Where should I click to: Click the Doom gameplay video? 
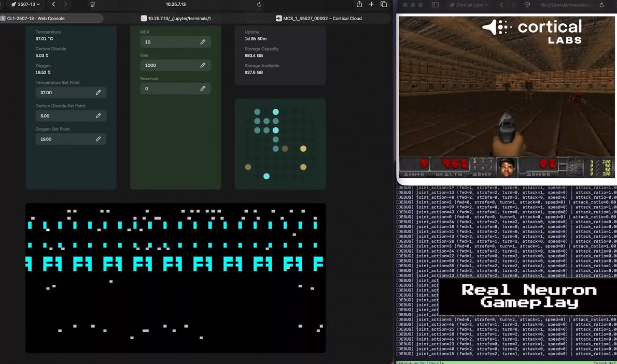[507, 98]
